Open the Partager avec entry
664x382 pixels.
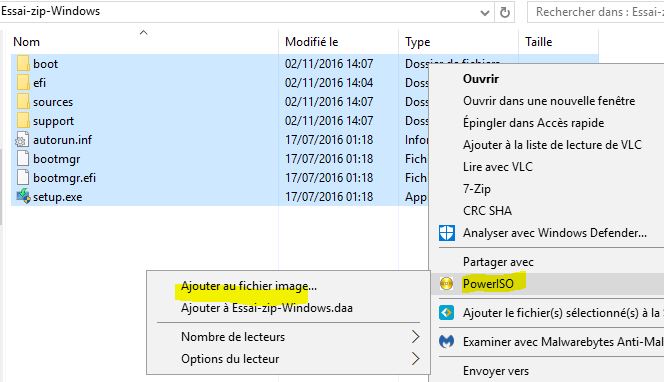tap(498, 262)
